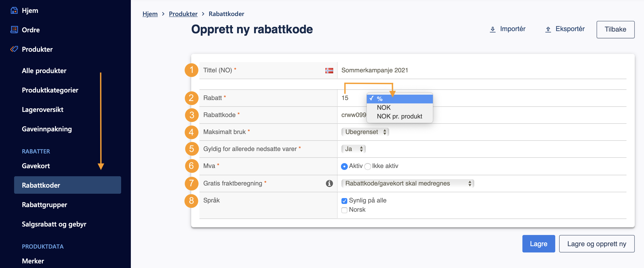
Task: Click Lagre og opprett ny button
Action: point(597,244)
